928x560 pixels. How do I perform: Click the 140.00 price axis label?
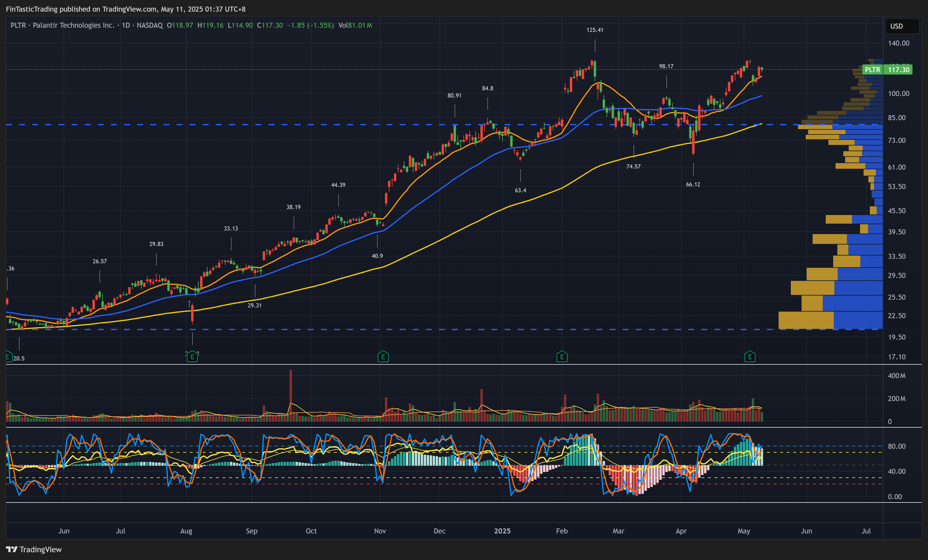coord(898,43)
